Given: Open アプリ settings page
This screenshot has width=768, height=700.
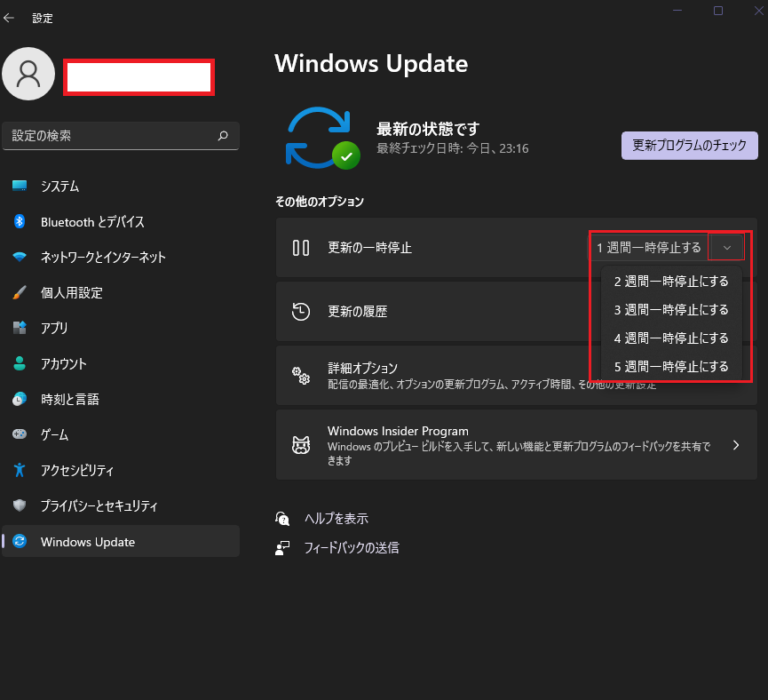Looking at the screenshot, I should coord(121,328).
